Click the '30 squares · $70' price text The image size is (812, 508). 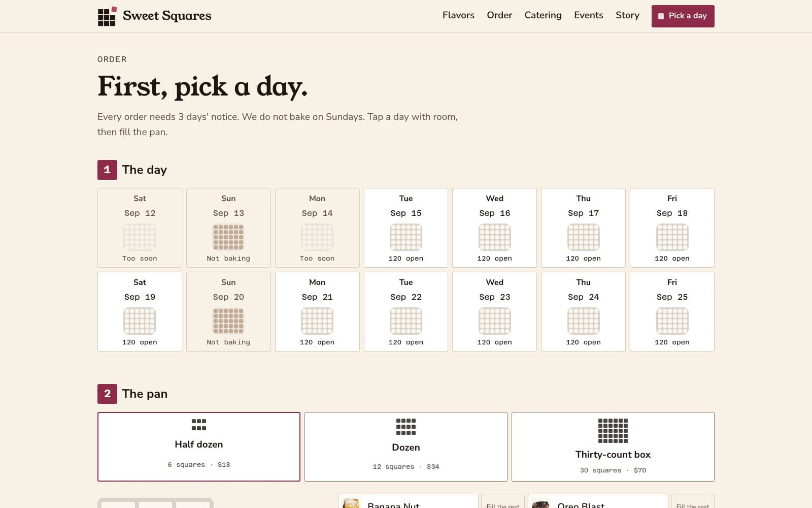pos(613,470)
